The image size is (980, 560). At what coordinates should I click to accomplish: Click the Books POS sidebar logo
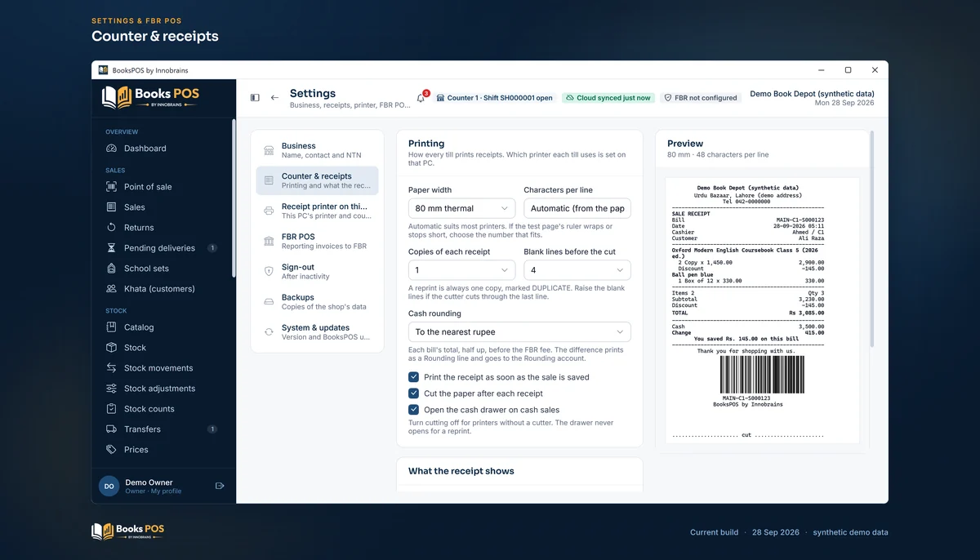pos(151,96)
